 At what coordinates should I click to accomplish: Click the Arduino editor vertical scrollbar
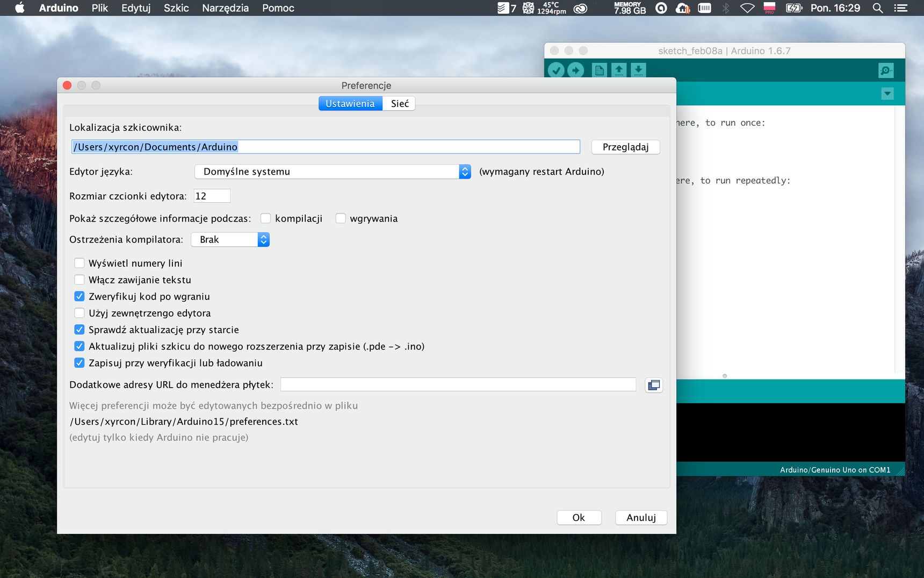point(900,239)
